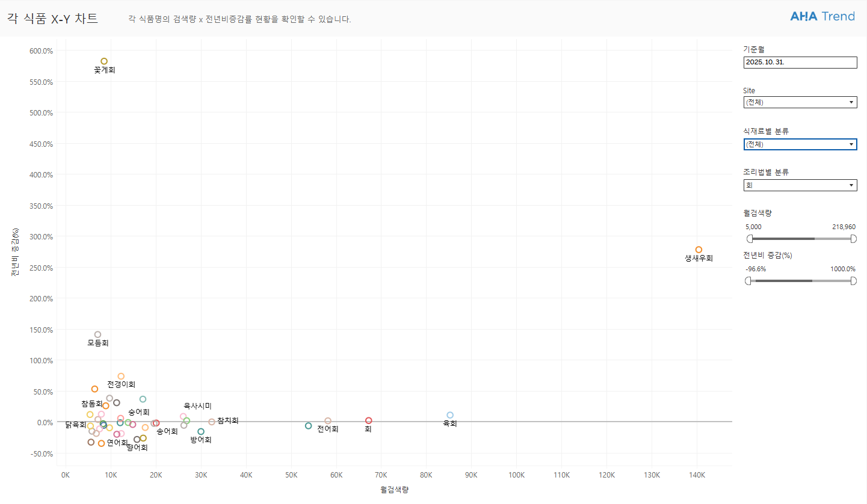Select the 육회 data point marker

pyautogui.click(x=450, y=415)
